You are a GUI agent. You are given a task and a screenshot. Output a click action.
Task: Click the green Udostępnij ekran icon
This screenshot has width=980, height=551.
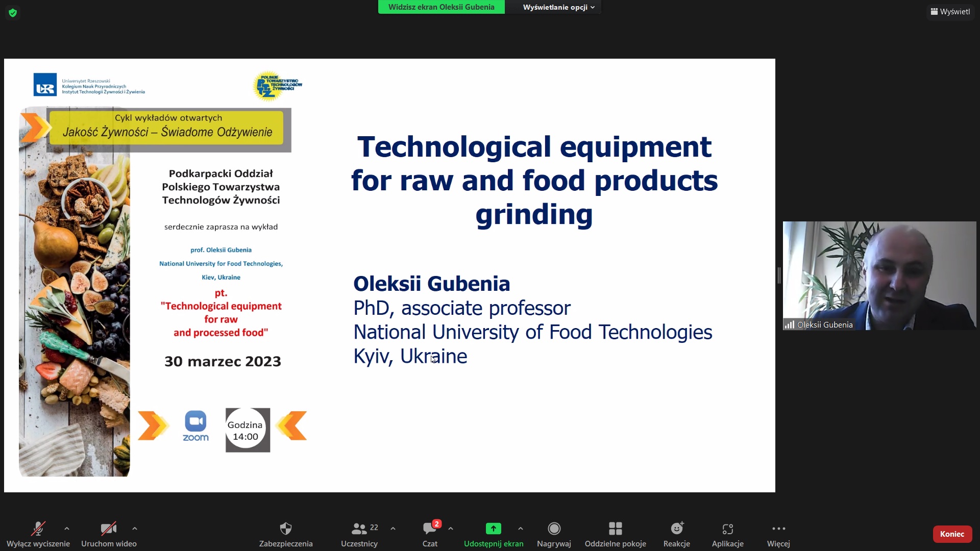coord(493,529)
